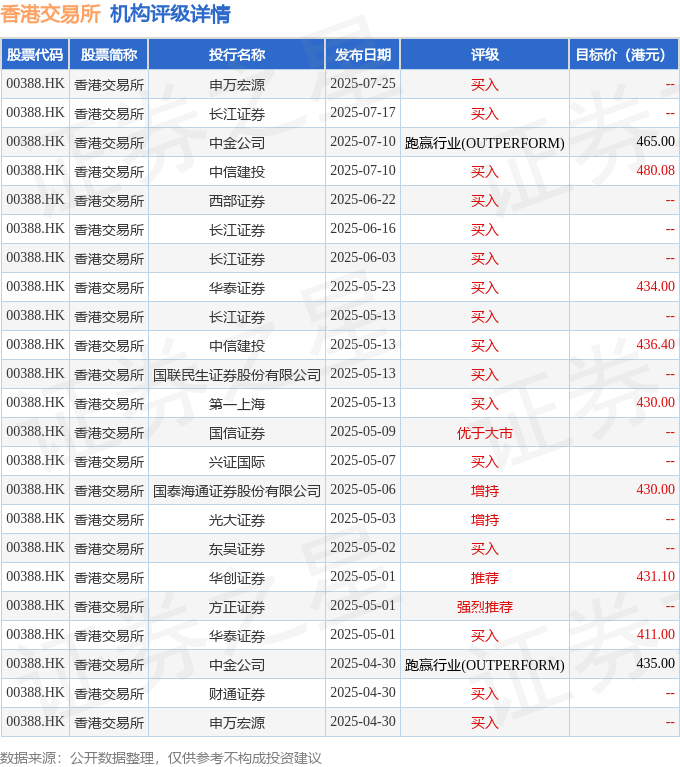Click the 强烈推荐 rating
This screenshot has height=767, width=680.
[485, 607]
